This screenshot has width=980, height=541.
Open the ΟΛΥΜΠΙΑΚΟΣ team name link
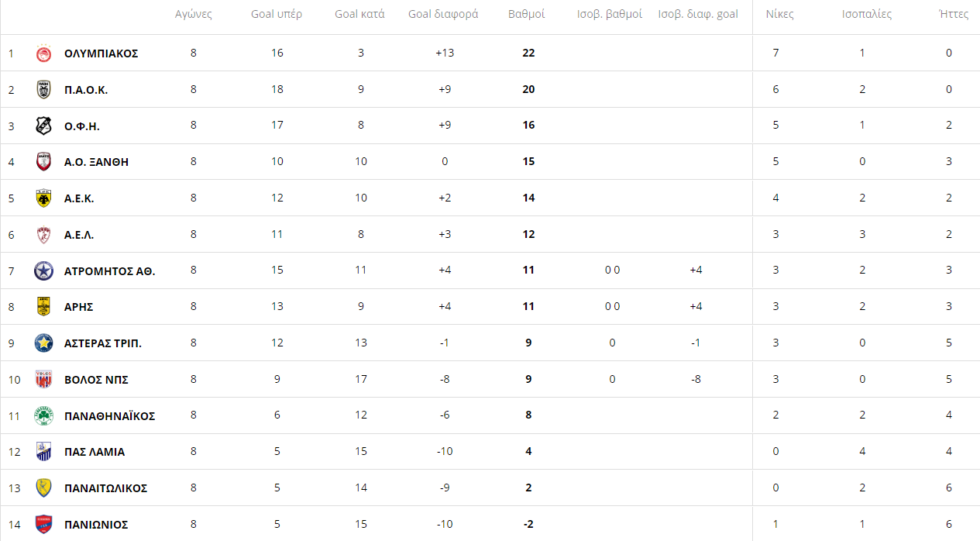coord(101,53)
